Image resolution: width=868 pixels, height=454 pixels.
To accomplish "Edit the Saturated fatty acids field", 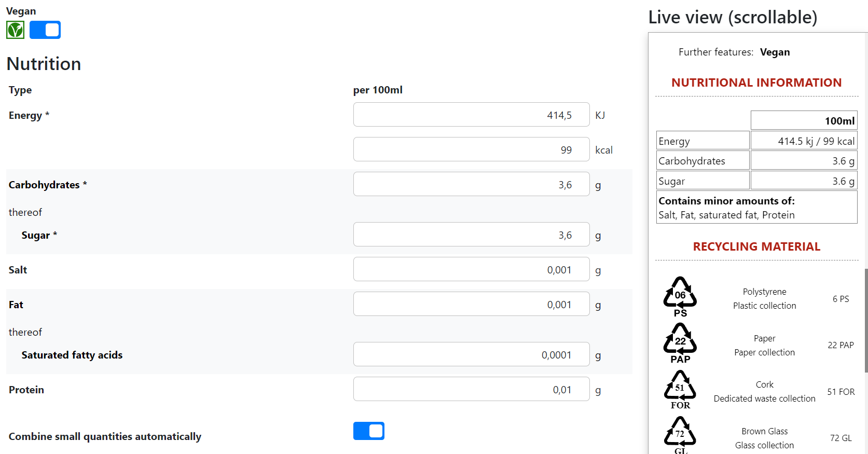I will 471,354.
